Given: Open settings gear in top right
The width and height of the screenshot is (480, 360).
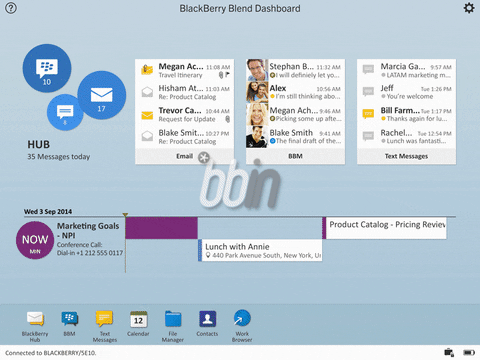Looking at the screenshot, I should point(469,8).
